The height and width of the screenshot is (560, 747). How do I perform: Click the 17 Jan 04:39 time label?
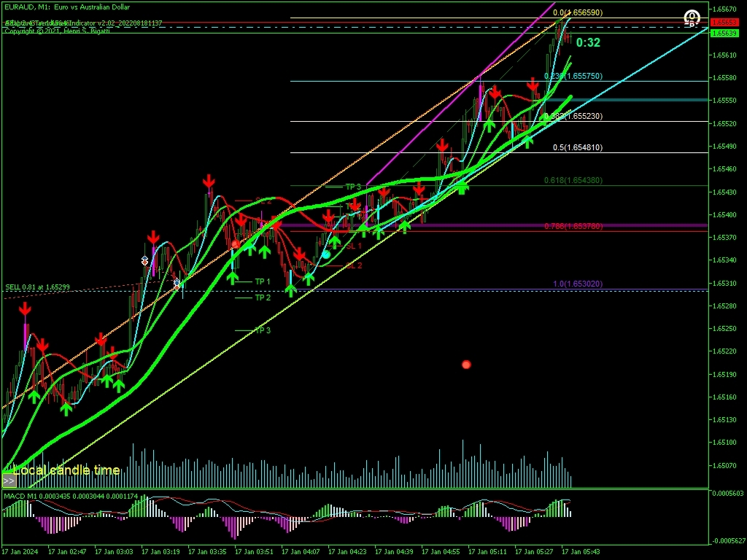click(x=394, y=552)
